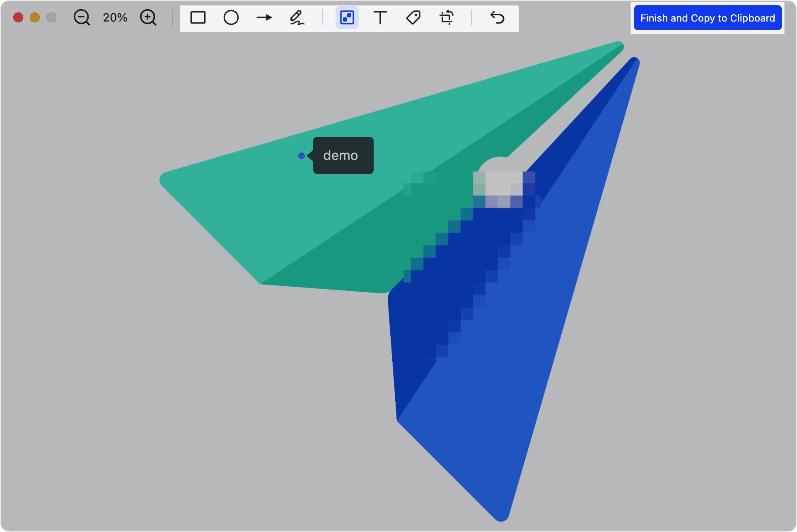Screen dimensions: 797x532
Task: Minimize the window with yellow button
Action: pos(35,17)
